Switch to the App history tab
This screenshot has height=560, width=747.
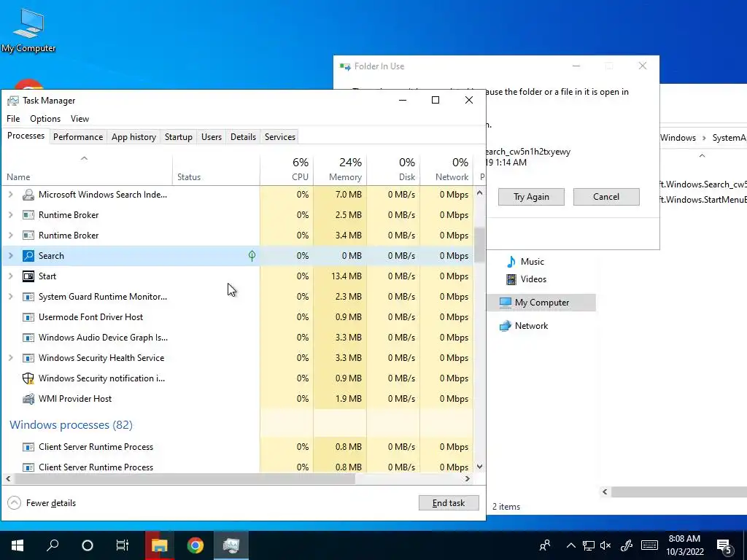(134, 136)
